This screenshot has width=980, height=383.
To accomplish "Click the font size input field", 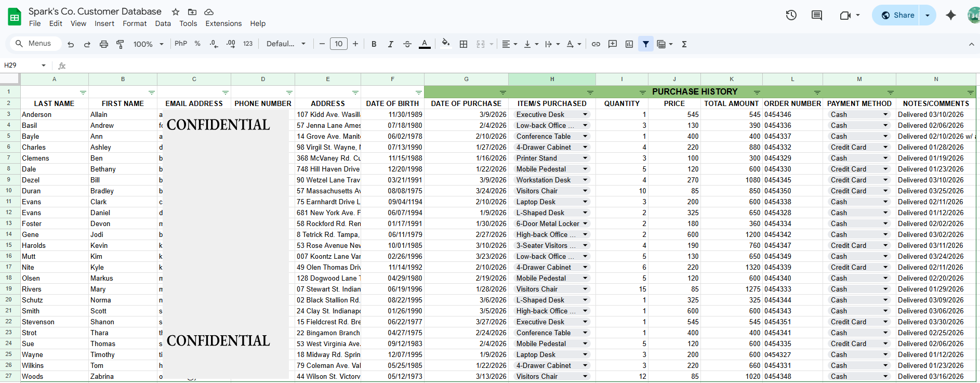I will [339, 44].
